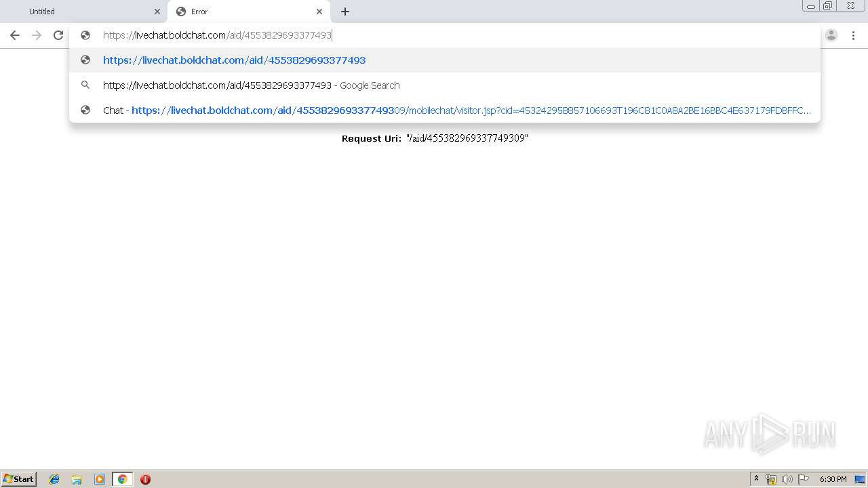The image size is (868, 488).
Task: Show hidden system tray icons
Action: tap(756, 479)
